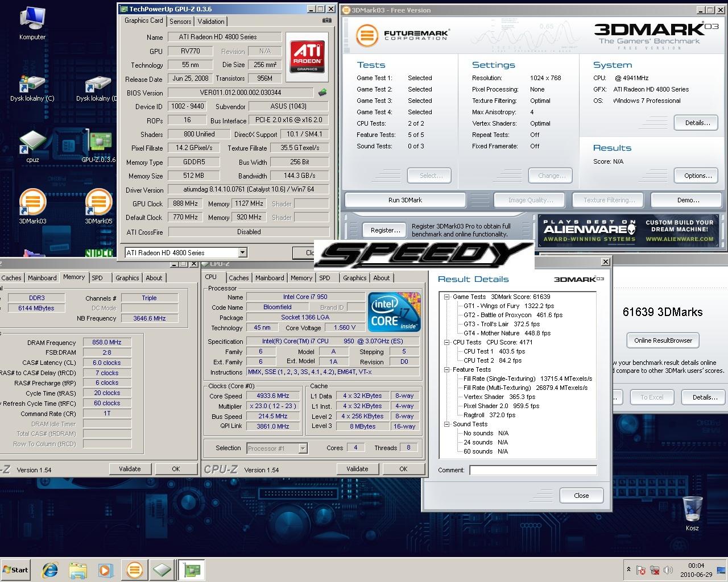
Task: Click the system Details... button in 3DMark03
Action: [697, 123]
